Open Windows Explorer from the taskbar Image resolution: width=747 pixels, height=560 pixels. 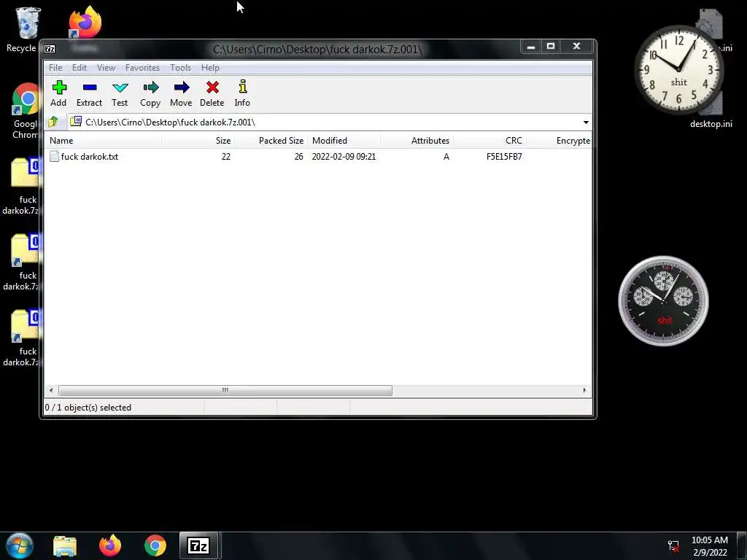pos(65,545)
